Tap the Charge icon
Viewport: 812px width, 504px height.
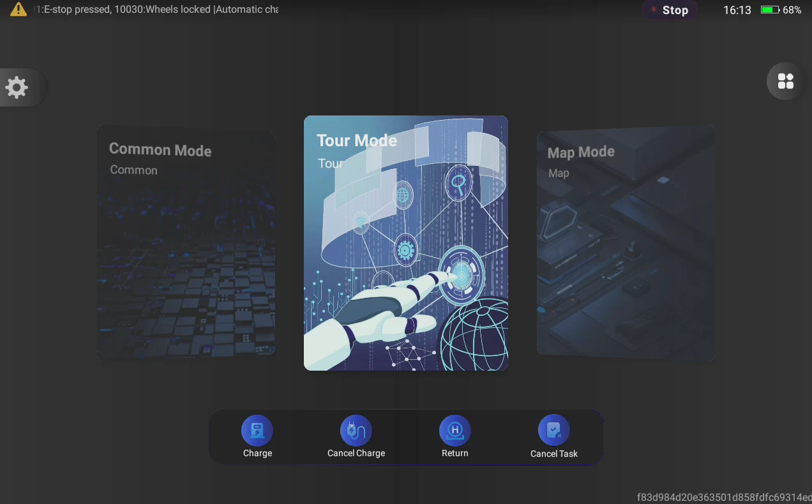[257, 431]
